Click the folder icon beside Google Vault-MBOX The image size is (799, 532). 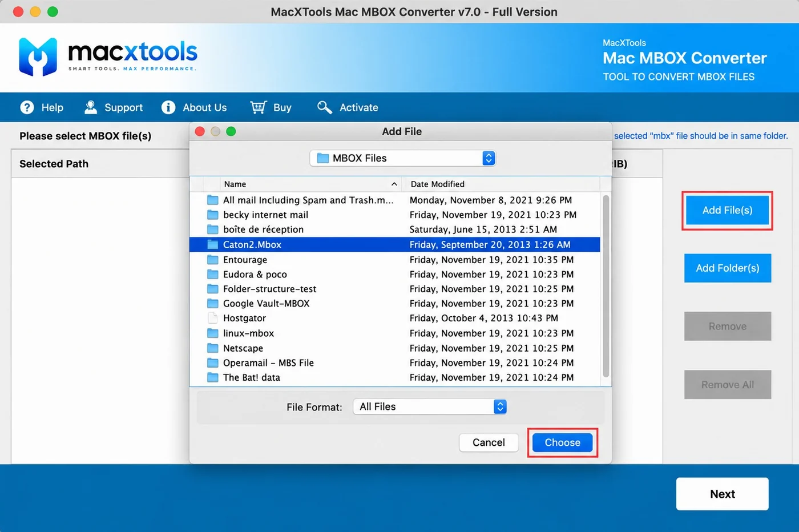tap(213, 304)
